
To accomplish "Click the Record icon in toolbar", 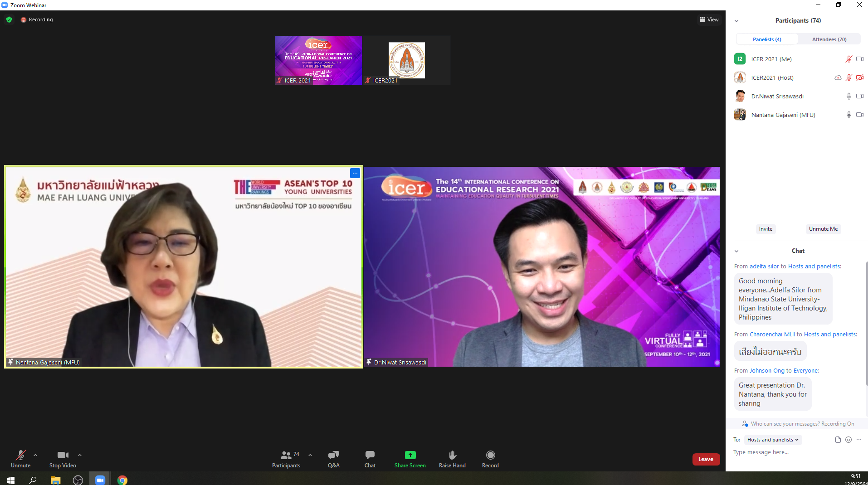I will pos(490,455).
